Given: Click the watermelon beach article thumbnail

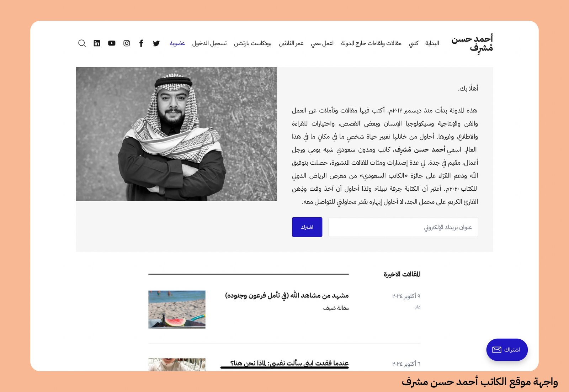Looking at the screenshot, I should 177,309.
